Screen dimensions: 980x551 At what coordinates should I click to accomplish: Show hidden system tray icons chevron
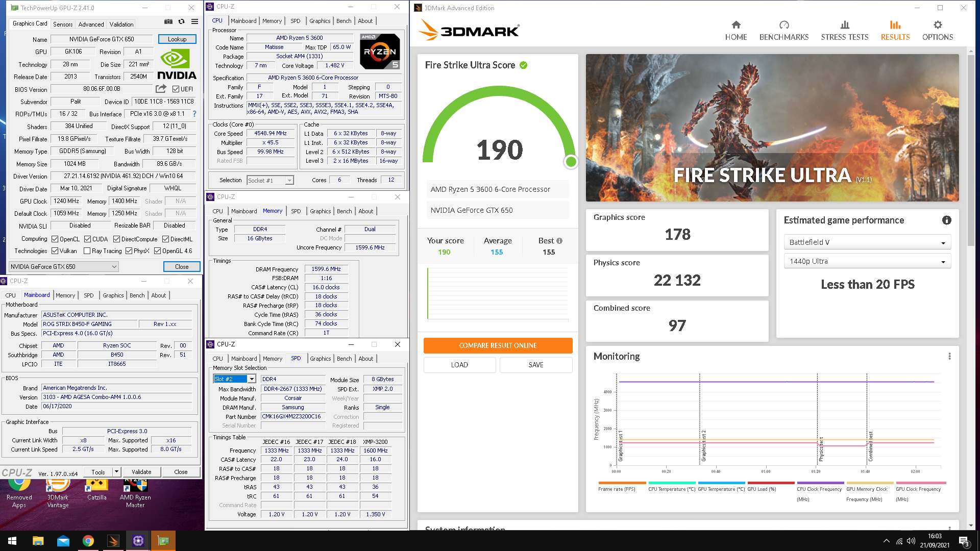(886, 541)
